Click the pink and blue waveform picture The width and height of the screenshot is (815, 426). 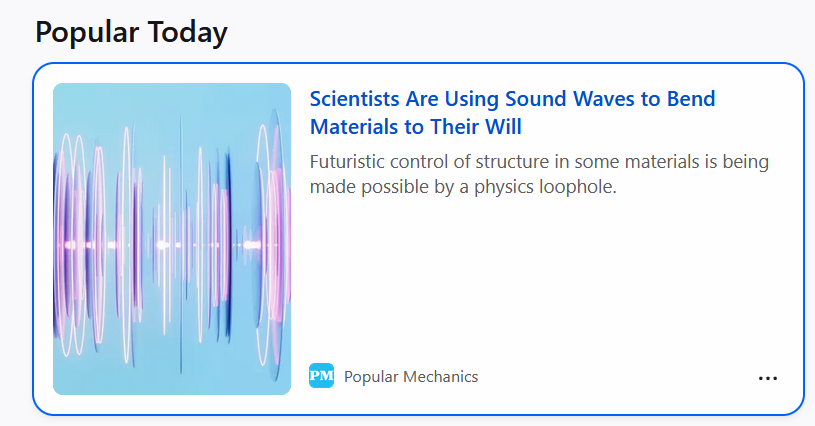[x=172, y=239]
